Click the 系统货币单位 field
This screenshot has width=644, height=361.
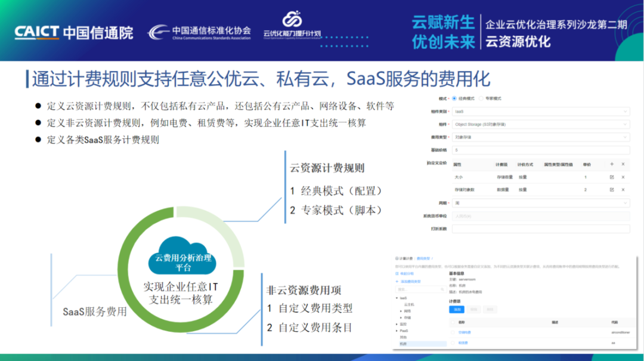(541, 216)
